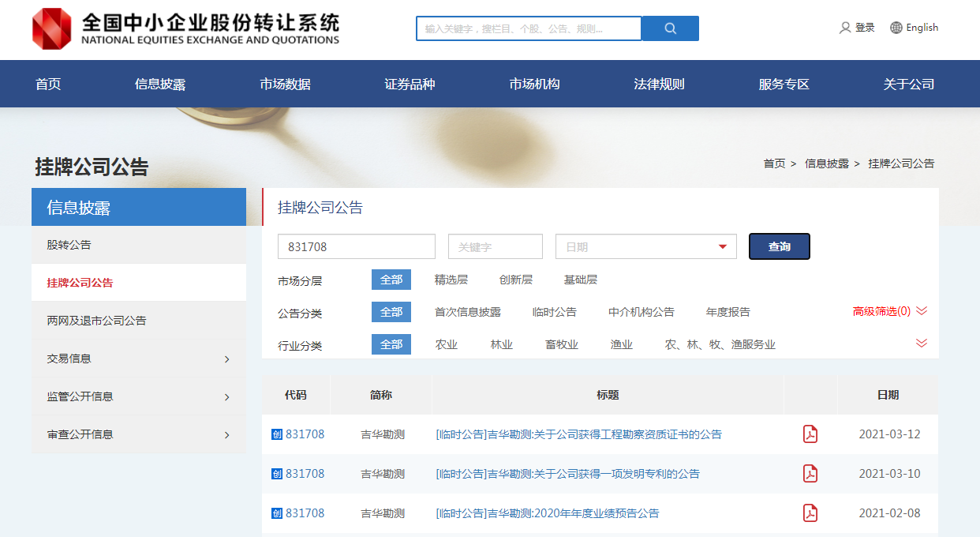Open PDF for 2020年年度业绩预告 announcement
The image size is (980, 537).
pyautogui.click(x=810, y=513)
